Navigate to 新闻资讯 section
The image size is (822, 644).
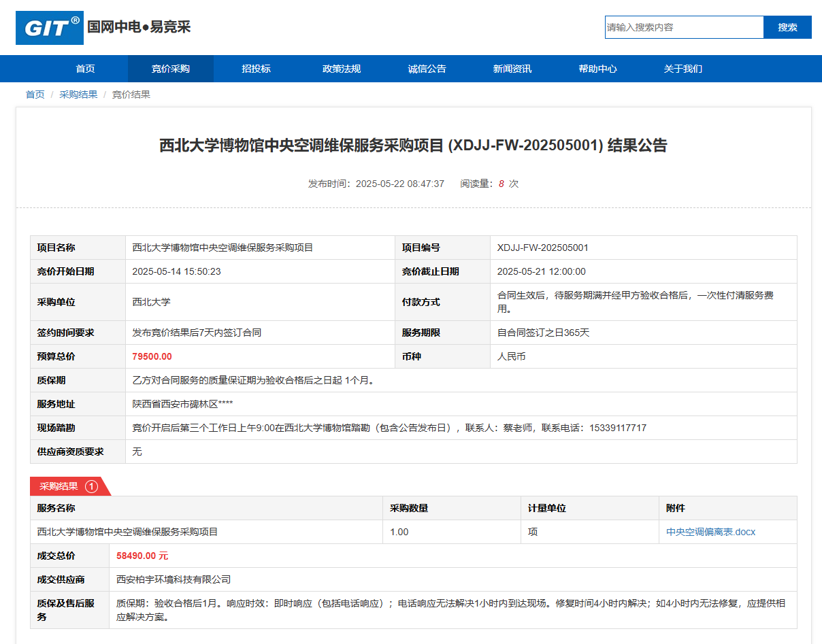[x=512, y=69]
